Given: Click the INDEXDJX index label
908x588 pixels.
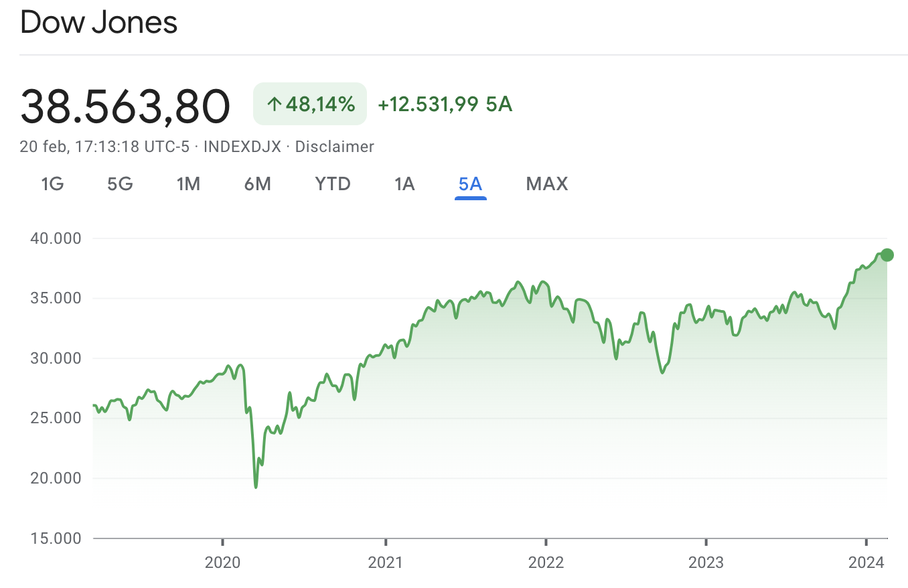Looking at the screenshot, I should (x=242, y=147).
